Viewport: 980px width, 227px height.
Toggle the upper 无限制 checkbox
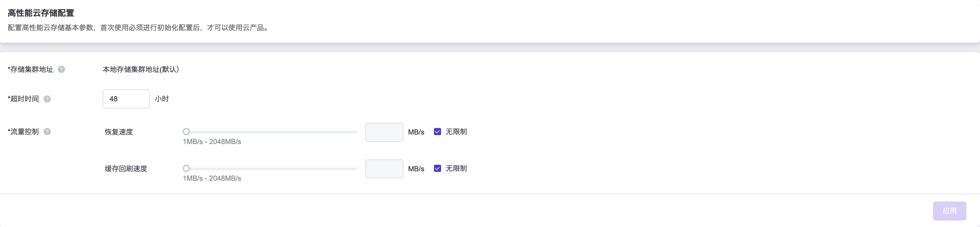pyautogui.click(x=437, y=132)
